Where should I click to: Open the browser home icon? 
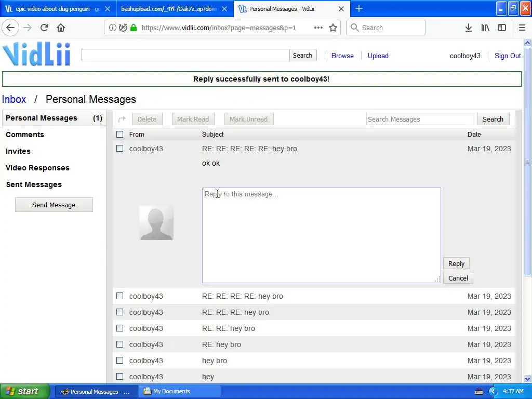click(61, 28)
